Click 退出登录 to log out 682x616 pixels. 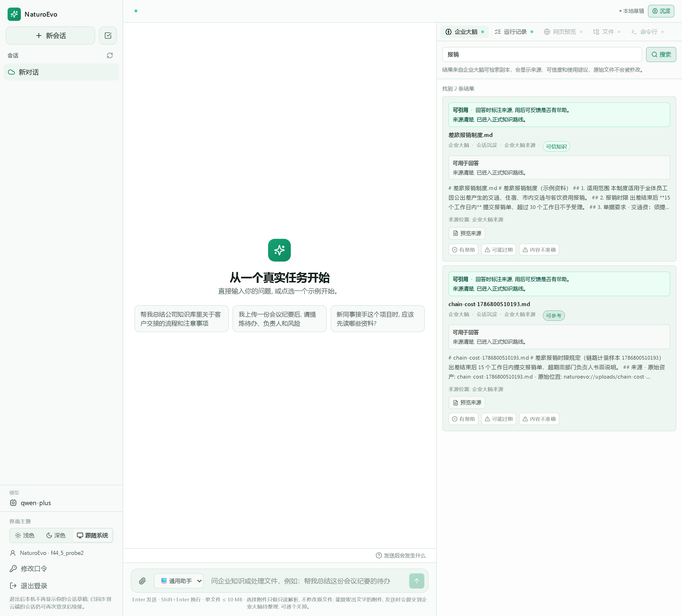29,585
